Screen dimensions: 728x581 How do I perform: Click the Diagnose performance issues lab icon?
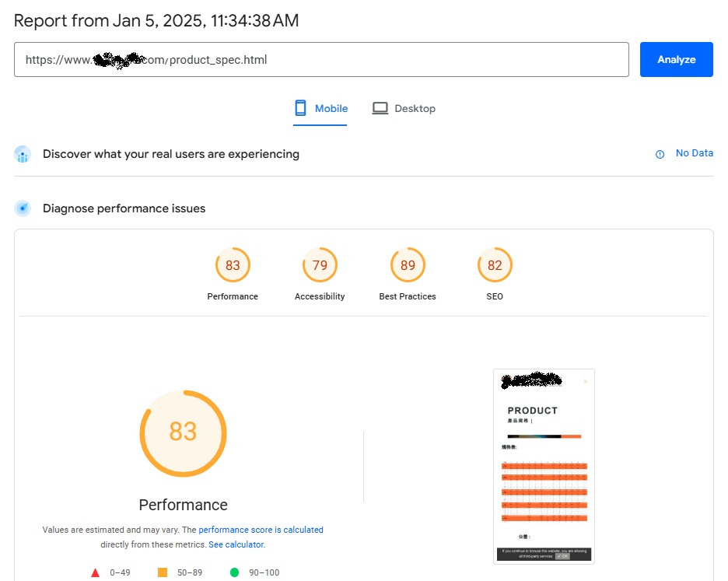22,208
